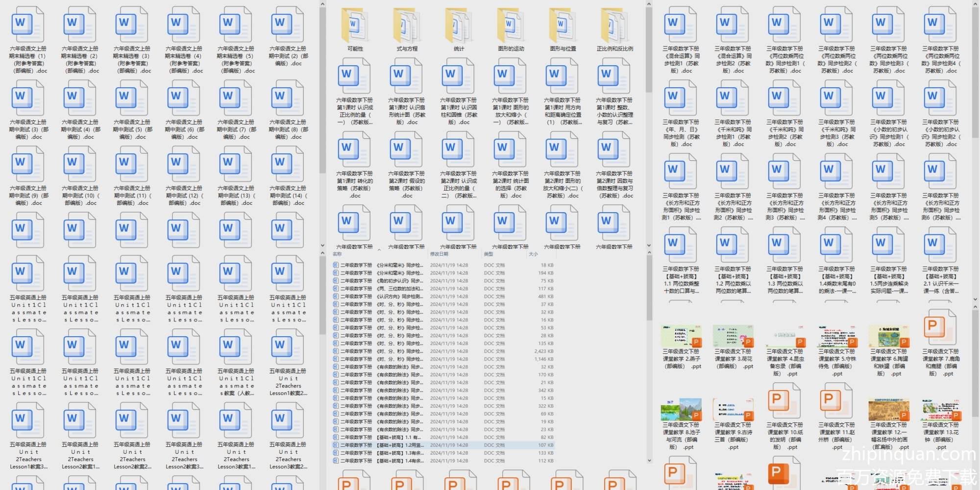Select the 认识扇形统计图 Word document
The width and height of the screenshot is (980, 490).
coord(407,77)
